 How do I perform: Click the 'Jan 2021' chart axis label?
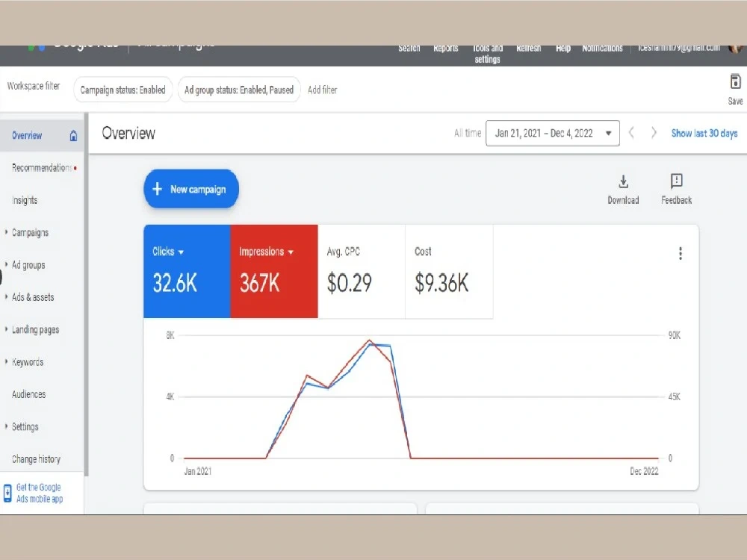(x=198, y=471)
